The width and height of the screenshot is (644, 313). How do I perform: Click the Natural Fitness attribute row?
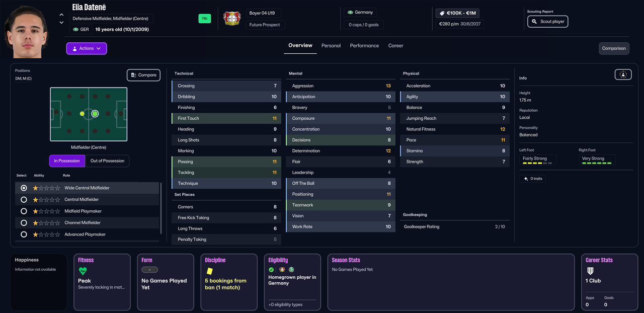tap(455, 129)
